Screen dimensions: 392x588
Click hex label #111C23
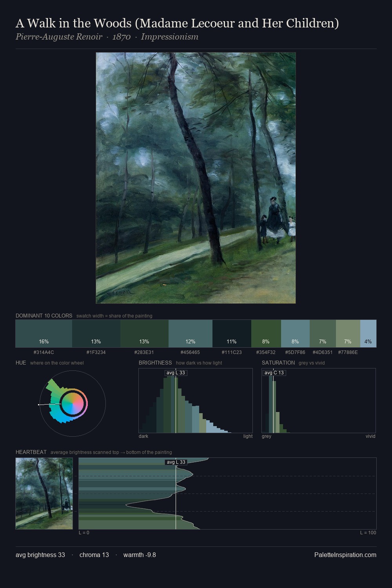pyautogui.click(x=232, y=352)
